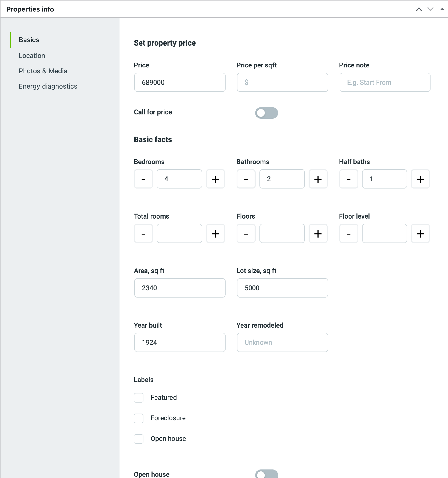Image resolution: width=448 pixels, height=478 pixels.
Task: Edit the Year built field
Action: coord(180,342)
